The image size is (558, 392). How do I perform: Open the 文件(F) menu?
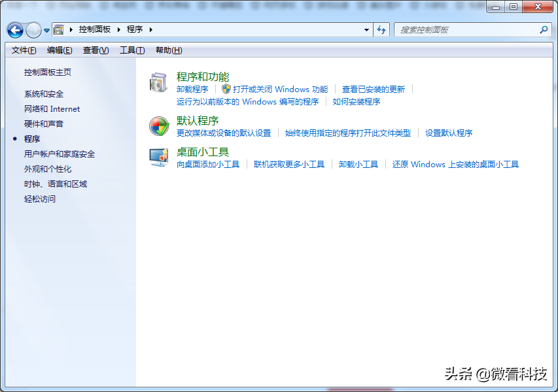[x=24, y=50]
